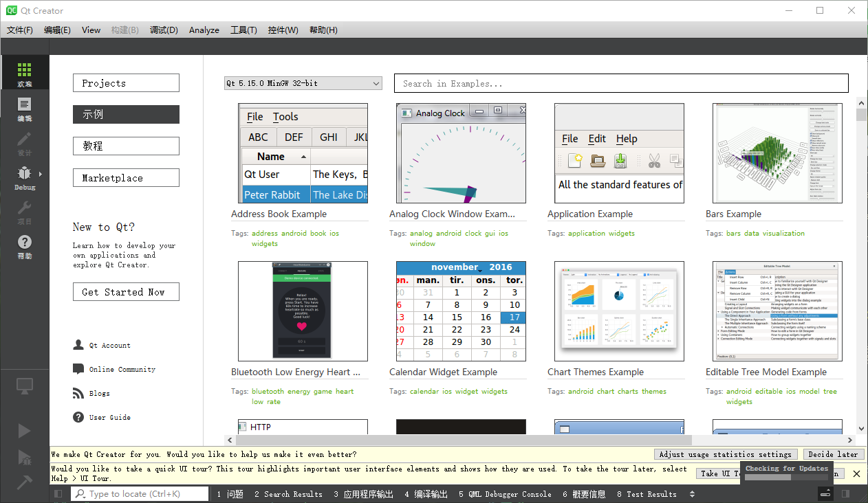The height and width of the screenshot is (503, 868).
Task: Open the 调试(D) menu
Action: tap(164, 30)
